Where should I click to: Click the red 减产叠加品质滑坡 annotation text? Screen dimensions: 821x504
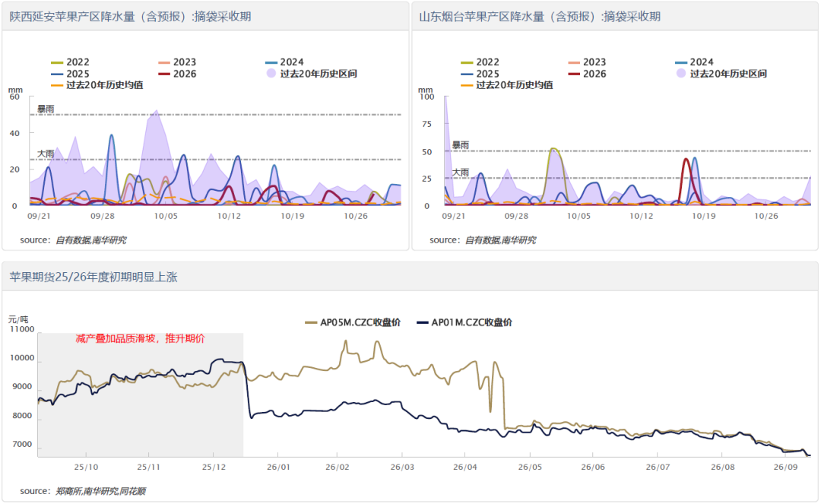[x=141, y=338]
